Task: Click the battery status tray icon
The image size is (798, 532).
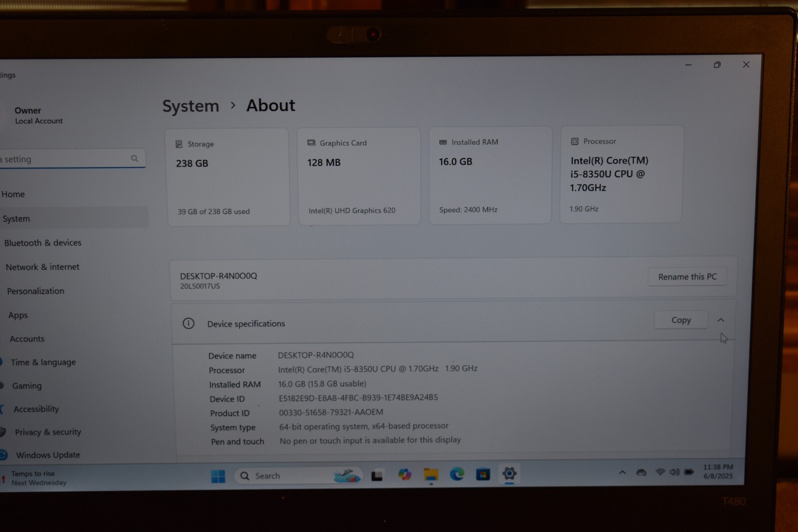Action: point(689,472)
